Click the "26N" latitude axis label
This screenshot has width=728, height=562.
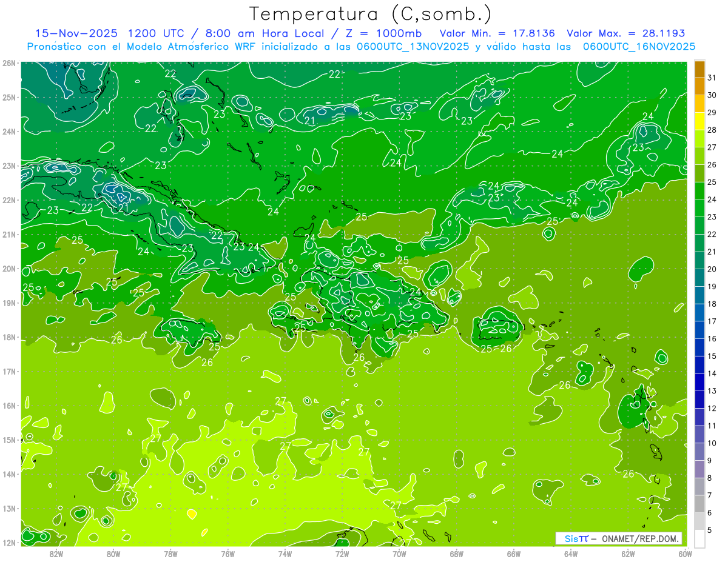click(x=9, y=63)
